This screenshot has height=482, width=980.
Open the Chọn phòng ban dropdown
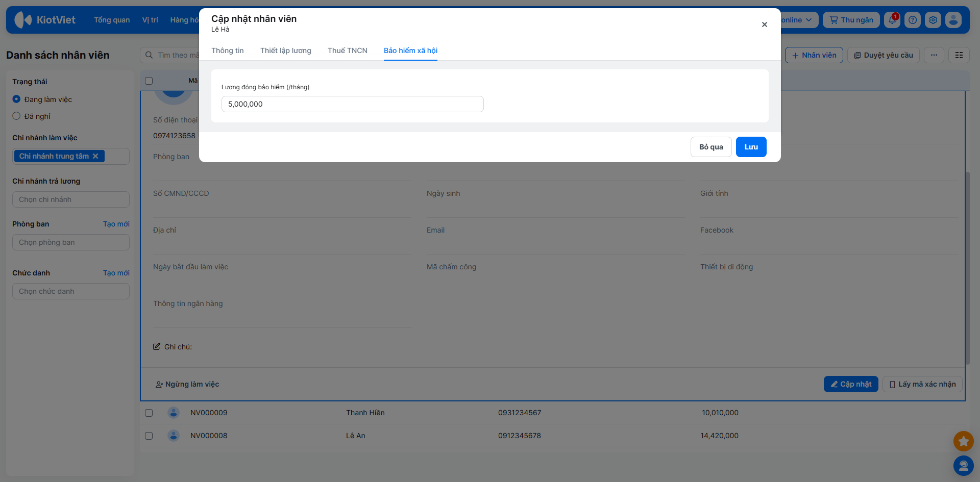[x=71, y=242]
